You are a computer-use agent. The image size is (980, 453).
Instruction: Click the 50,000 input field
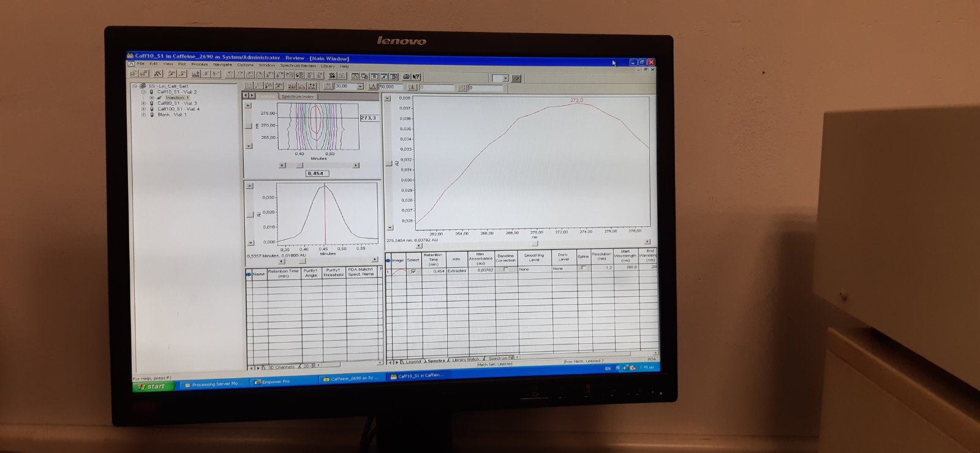click(392, 87)
